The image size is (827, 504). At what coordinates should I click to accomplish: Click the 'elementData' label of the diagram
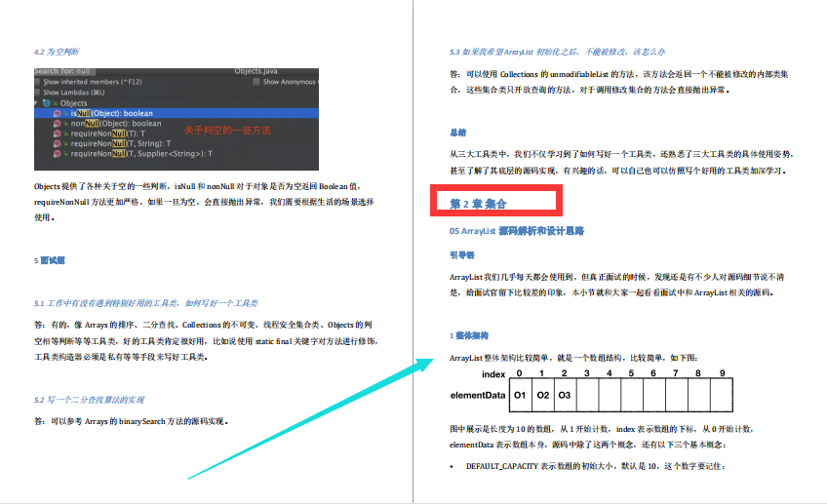(x=477, y=395)
